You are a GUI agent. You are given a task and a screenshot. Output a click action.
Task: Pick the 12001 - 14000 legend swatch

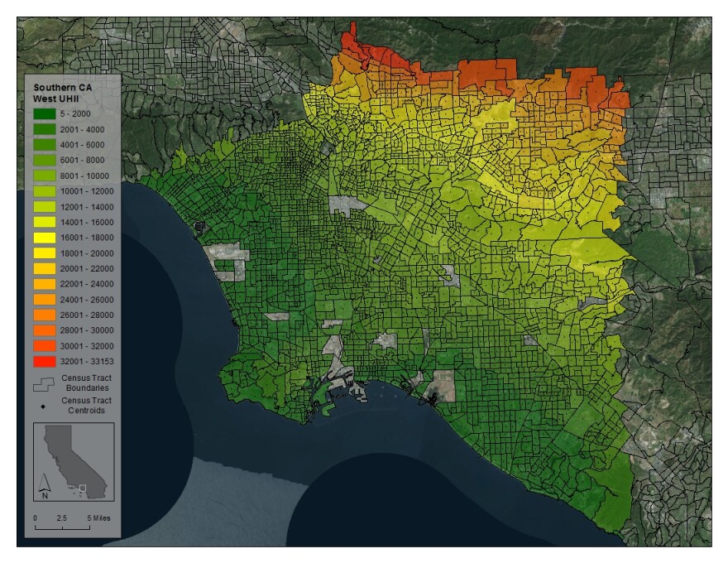pyautogui.click(x=45, y=207)
